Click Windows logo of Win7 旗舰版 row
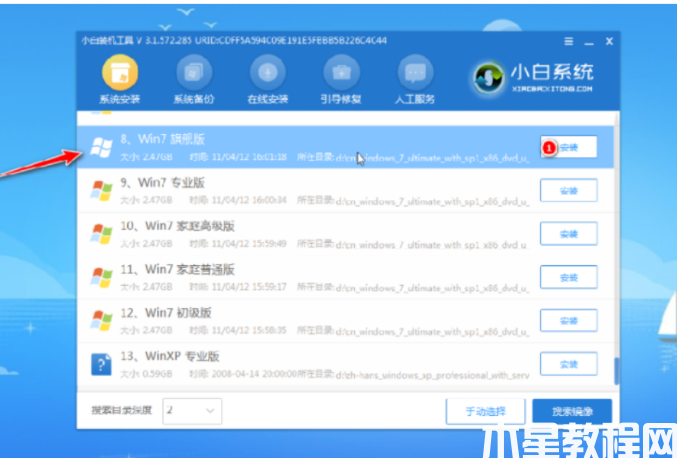The height and width of the screenshot is (460, 677). 101,147
